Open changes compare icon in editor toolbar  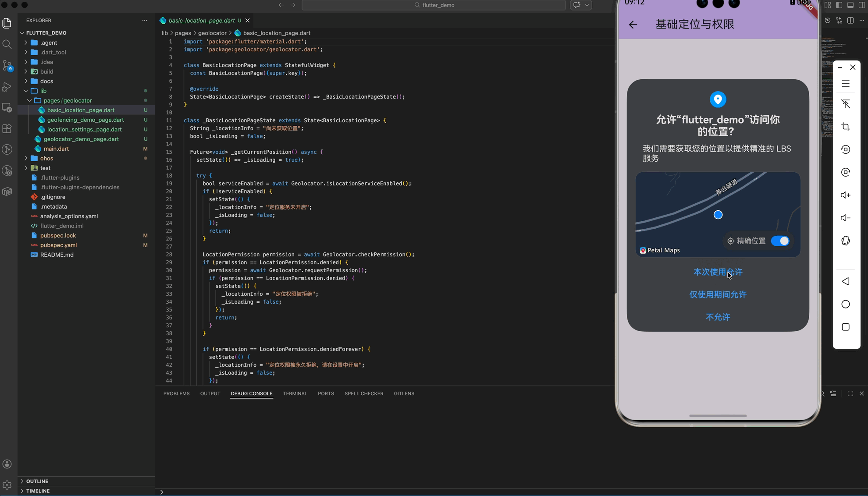[839, 21]
